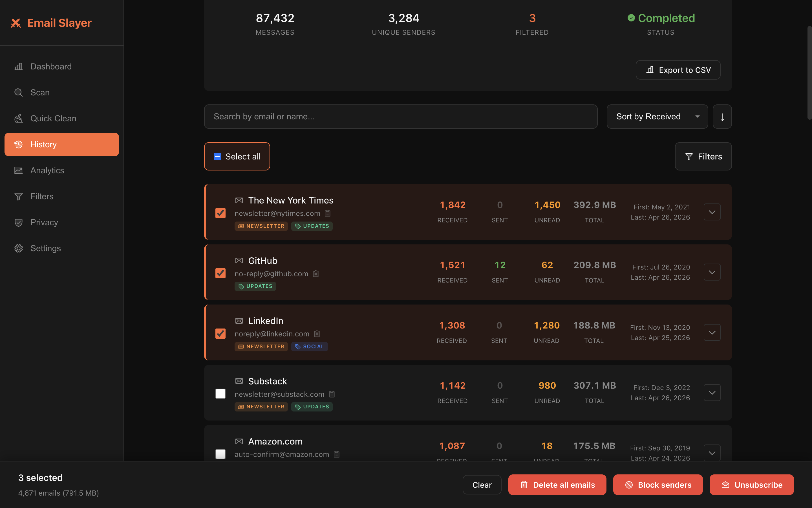This screenshot has width=812, height=508.
Task: Check the Substack sender checkbox
Action: pyautogui.click(x=220, y=394)
